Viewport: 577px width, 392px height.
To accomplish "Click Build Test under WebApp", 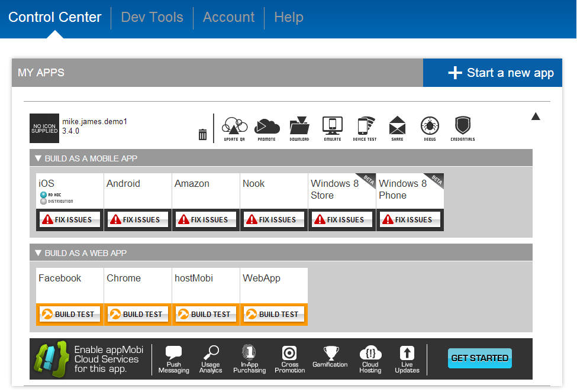I will click(x=274, y=314).
